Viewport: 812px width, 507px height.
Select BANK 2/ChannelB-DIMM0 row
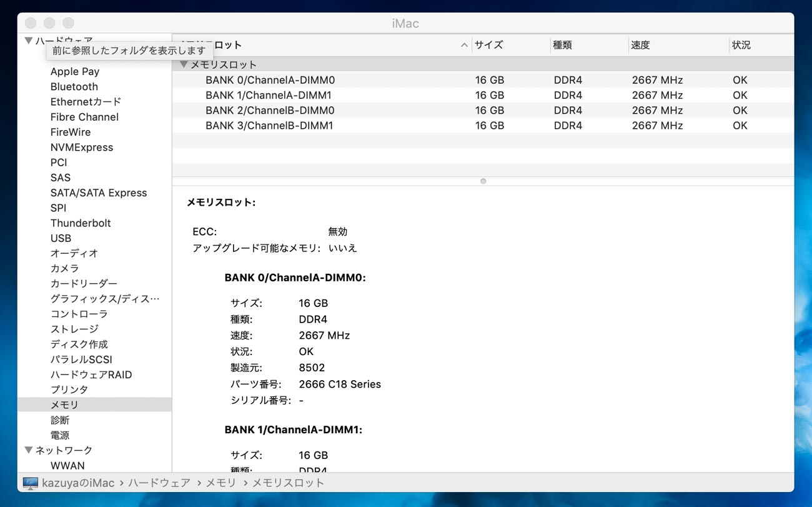tap(483, 110)
